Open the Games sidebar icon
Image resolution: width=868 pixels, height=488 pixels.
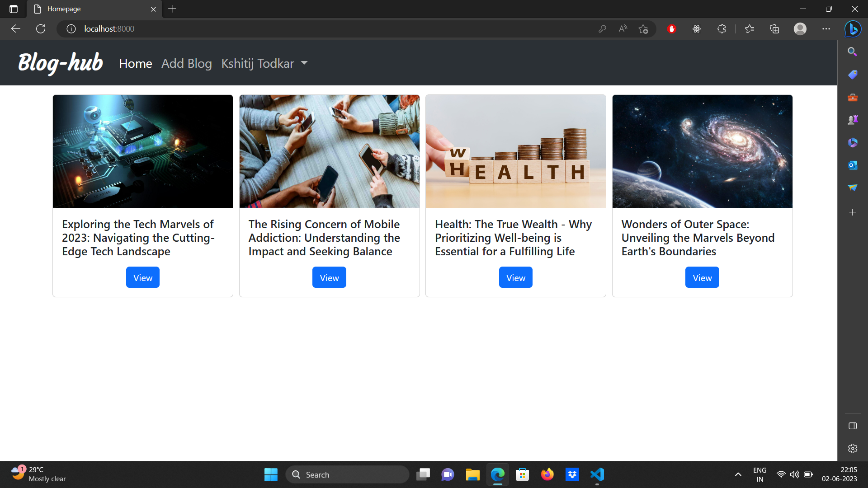(x=853, y=120)
